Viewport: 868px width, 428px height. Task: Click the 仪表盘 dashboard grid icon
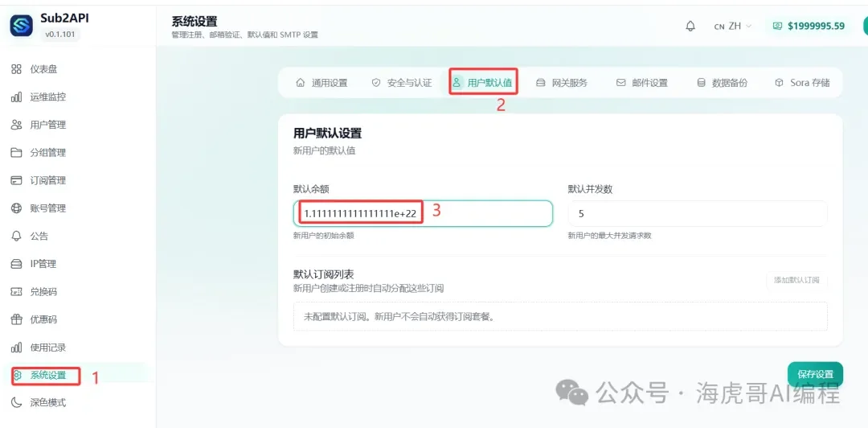(17, 69)
